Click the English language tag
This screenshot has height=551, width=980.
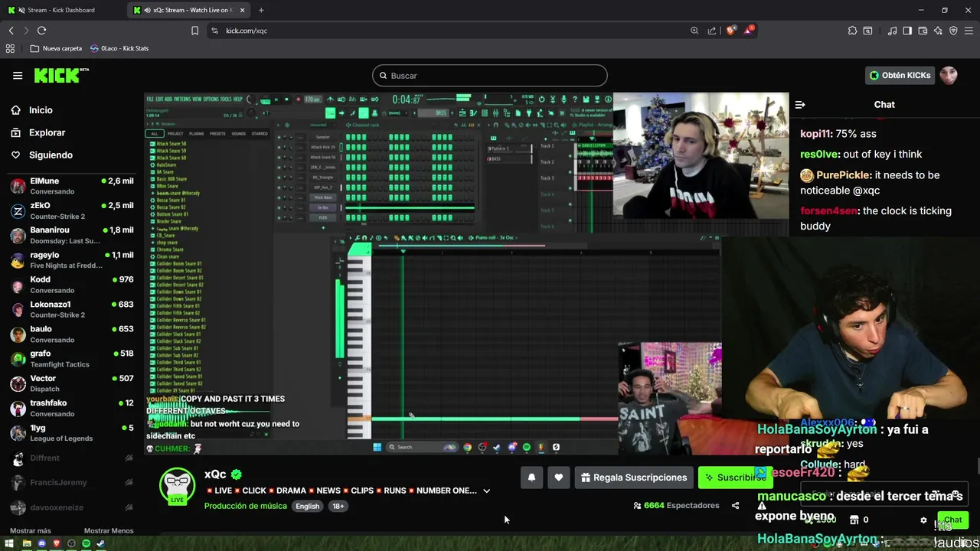pyautogui.click(x=307, y=506)
